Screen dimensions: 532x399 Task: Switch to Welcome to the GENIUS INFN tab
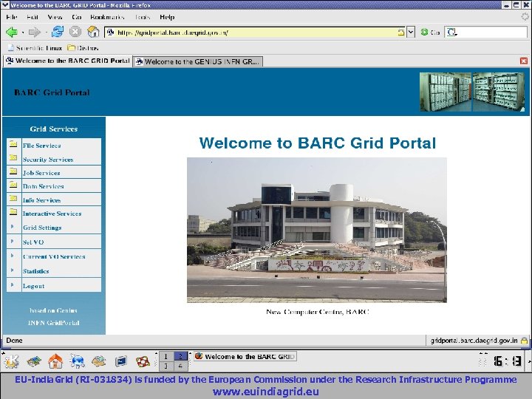(198, 61)
